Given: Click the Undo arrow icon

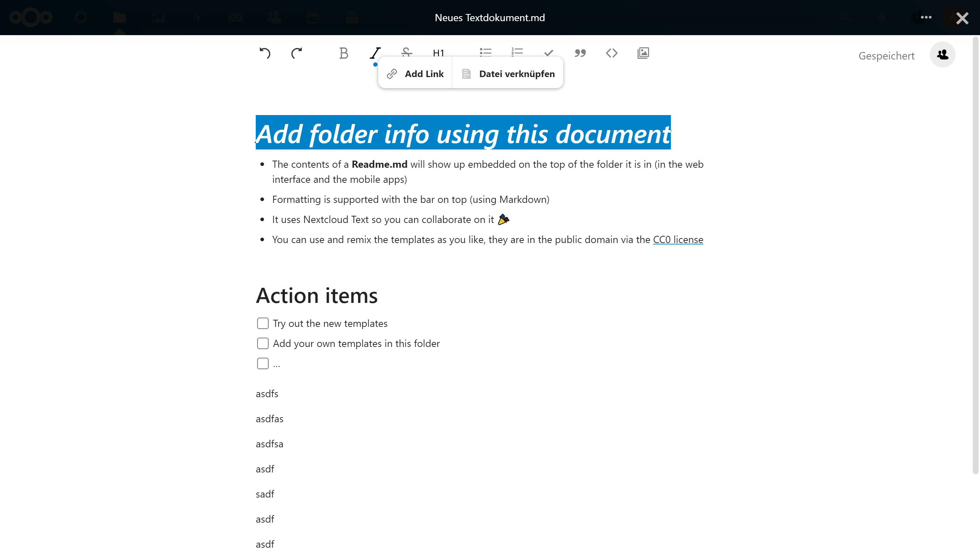Looking at the screenshot, I should 265,53.
